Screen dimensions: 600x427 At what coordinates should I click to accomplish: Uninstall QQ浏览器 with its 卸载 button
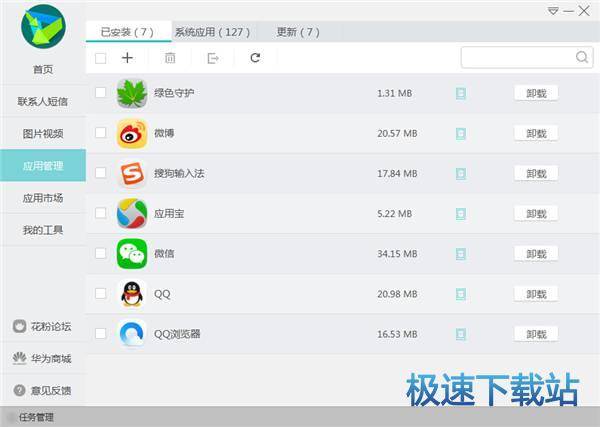click(536, 334)
